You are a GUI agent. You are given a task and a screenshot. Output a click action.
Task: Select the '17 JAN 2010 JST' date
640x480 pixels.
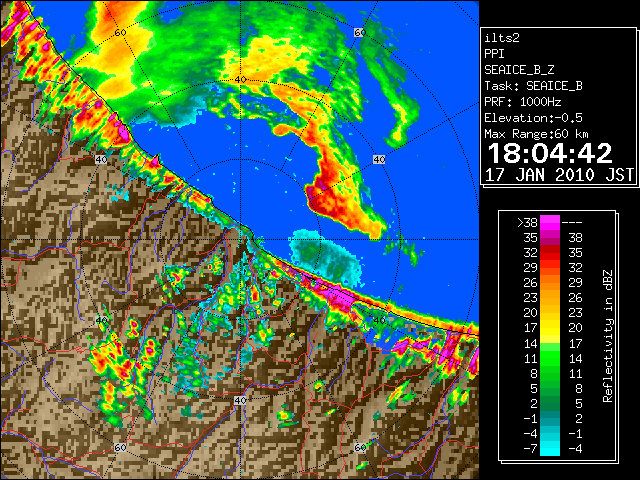coord(559,175)
